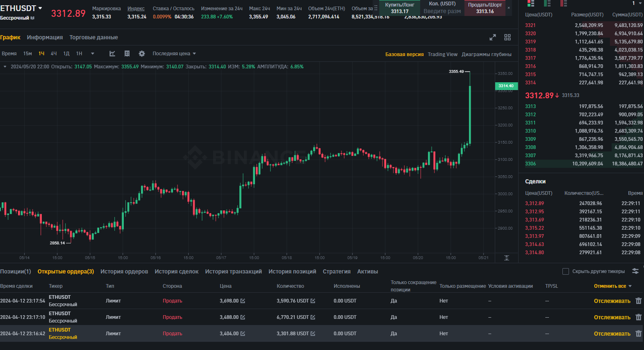
Task: Select the 15м interval
Action: pyautogui.click(x=27, y=54)
